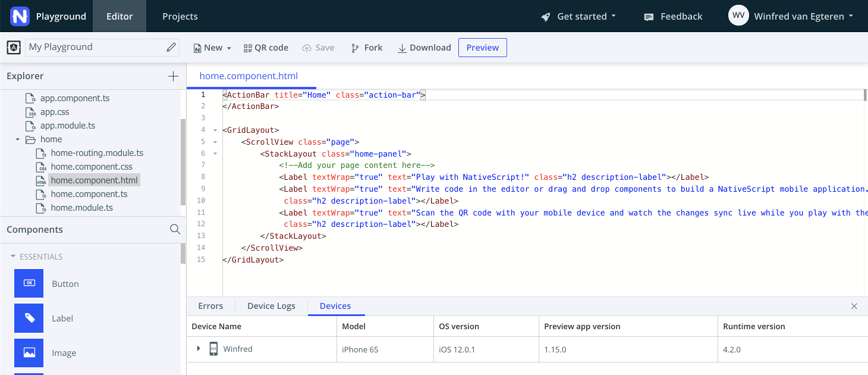This screenshot has height=375, width=868.
Task: Open home.component.ts in Explorer
Action: (x=89, y=194)
